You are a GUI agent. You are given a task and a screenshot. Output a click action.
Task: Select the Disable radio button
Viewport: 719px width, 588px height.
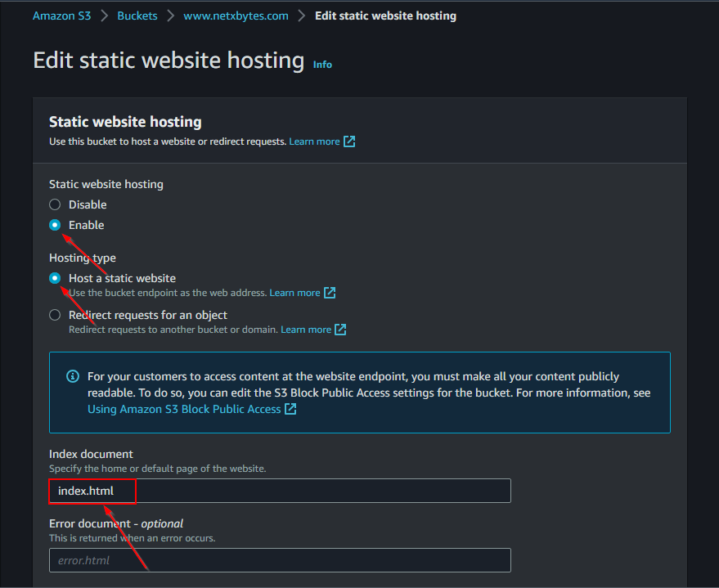click(x=55, y=204)
